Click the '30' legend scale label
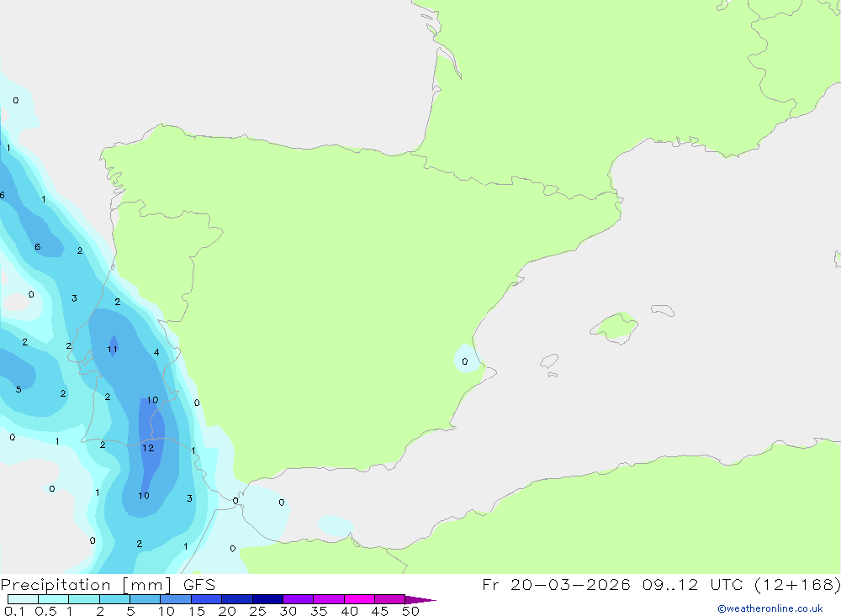The width and height of the screenshot is (841, 616). pyautogui.click(x=288, y=611)
